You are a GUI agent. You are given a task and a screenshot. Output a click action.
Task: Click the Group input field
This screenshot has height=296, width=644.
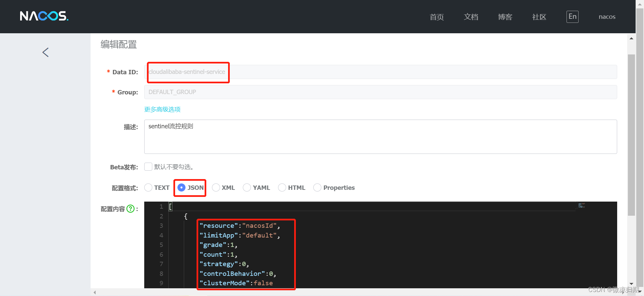coord(380,92)
